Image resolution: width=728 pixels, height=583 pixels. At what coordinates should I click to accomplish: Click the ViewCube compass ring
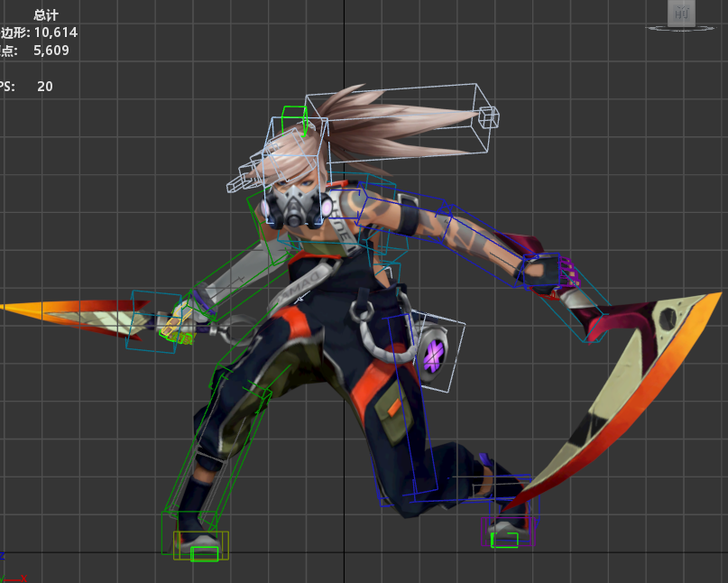point(681,29)
